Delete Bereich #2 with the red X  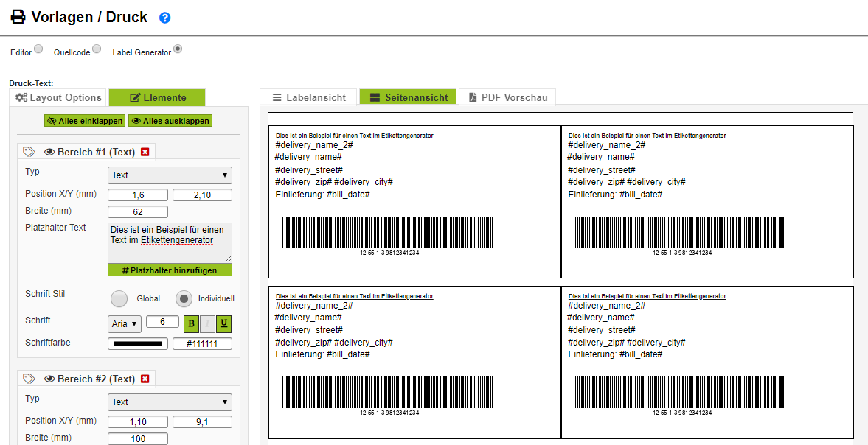[145, 379]
